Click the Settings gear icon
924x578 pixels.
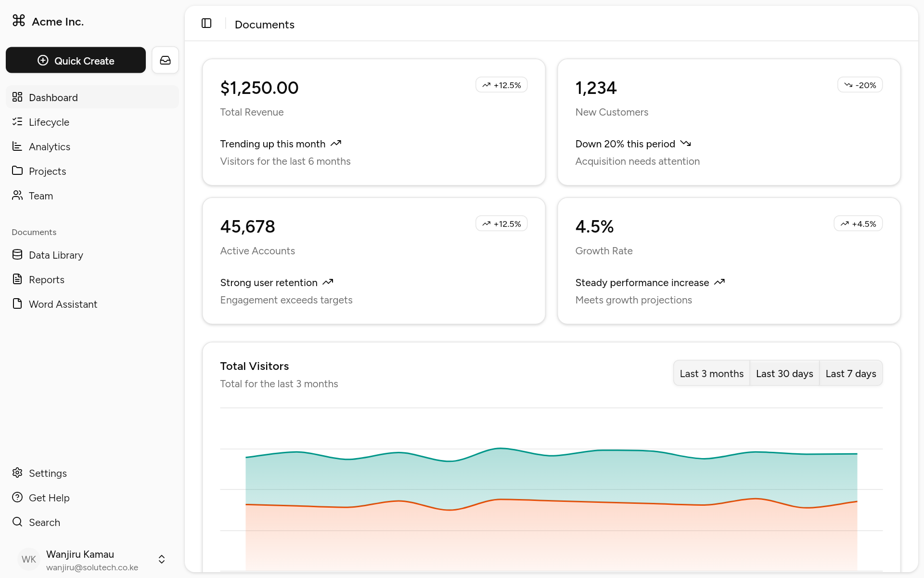pyautogui.click(x=17, y=473)
